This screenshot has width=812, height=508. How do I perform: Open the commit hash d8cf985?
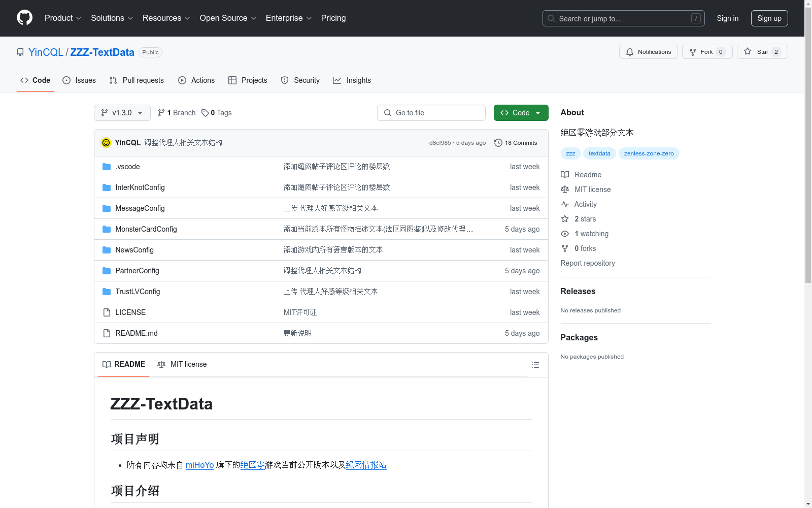(x=440, y=143)
